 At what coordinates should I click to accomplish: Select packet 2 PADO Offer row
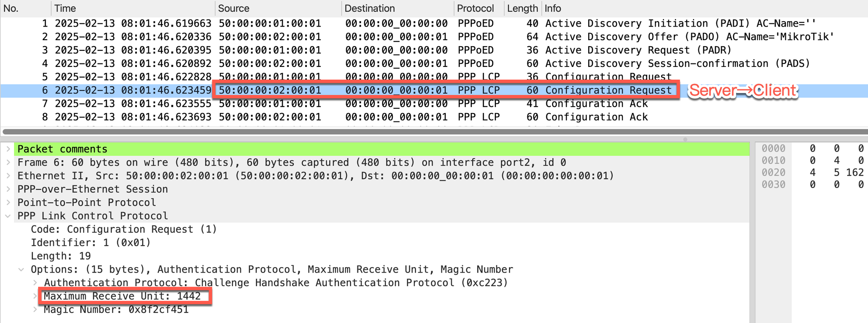click(x=434, y=37)
